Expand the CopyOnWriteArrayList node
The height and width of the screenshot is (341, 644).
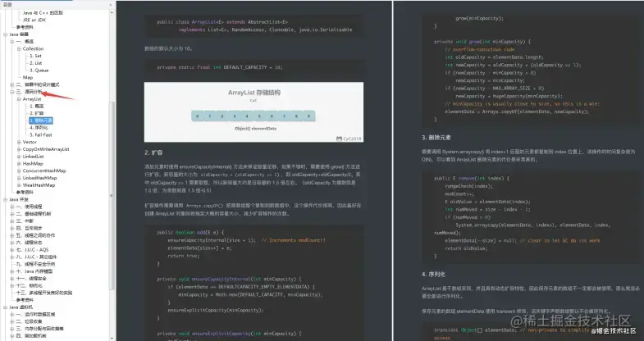pos(19,149)
